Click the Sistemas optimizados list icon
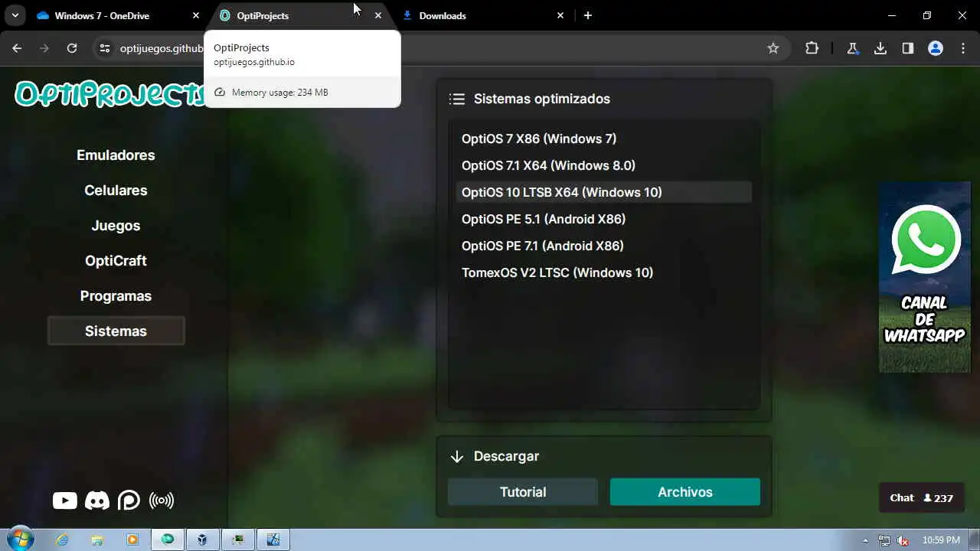This screenshot has height=551, width=980. [457, 99]
